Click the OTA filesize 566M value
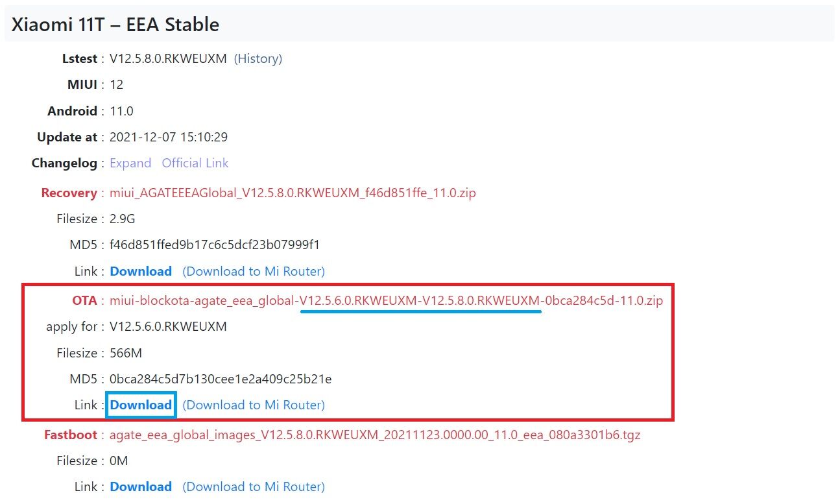 tap(126, 353)
